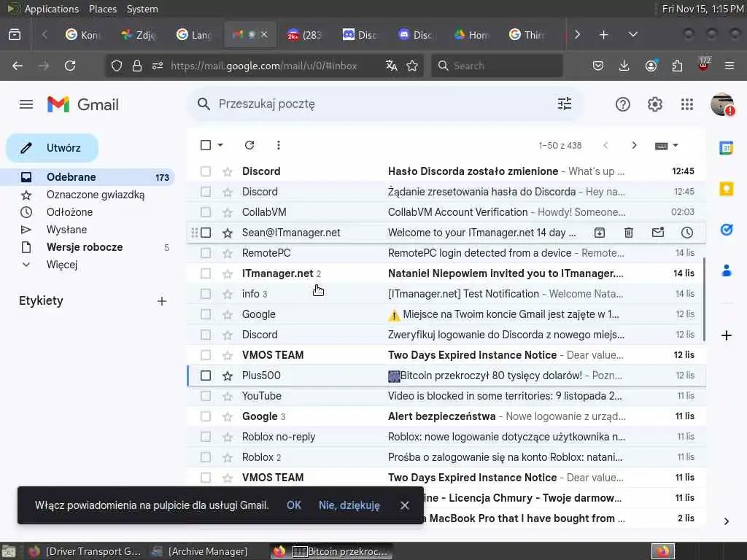This screenshot has width=747, height=560.
Task: Open the System menu in top panel
Action: pos(142,9)
